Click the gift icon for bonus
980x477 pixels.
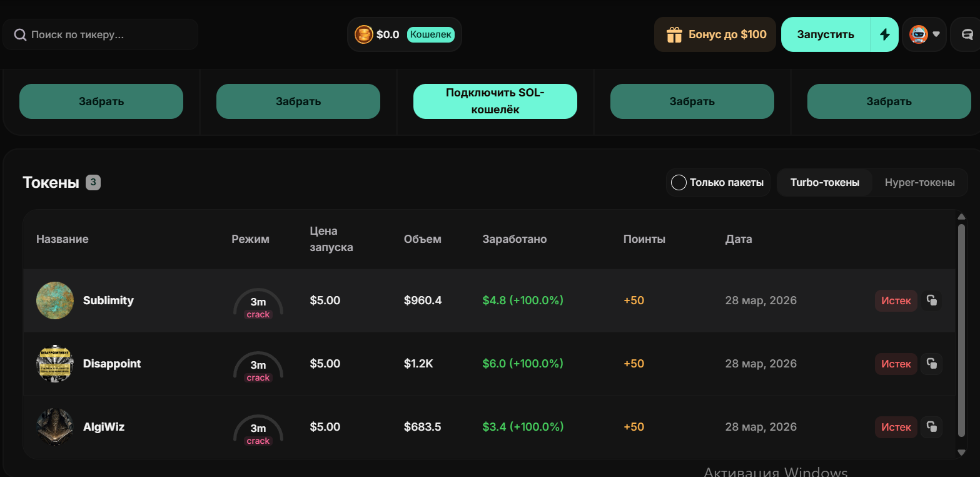point(674,34)
